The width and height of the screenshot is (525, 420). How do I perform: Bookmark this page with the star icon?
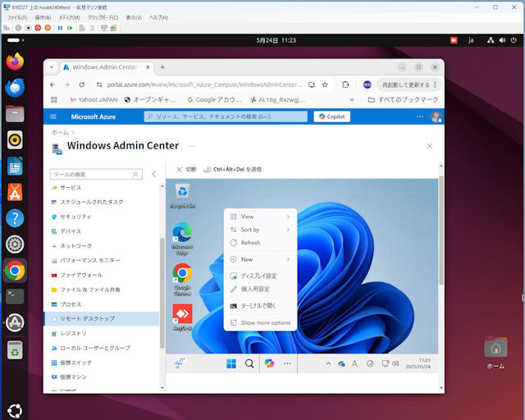(325, 84)
